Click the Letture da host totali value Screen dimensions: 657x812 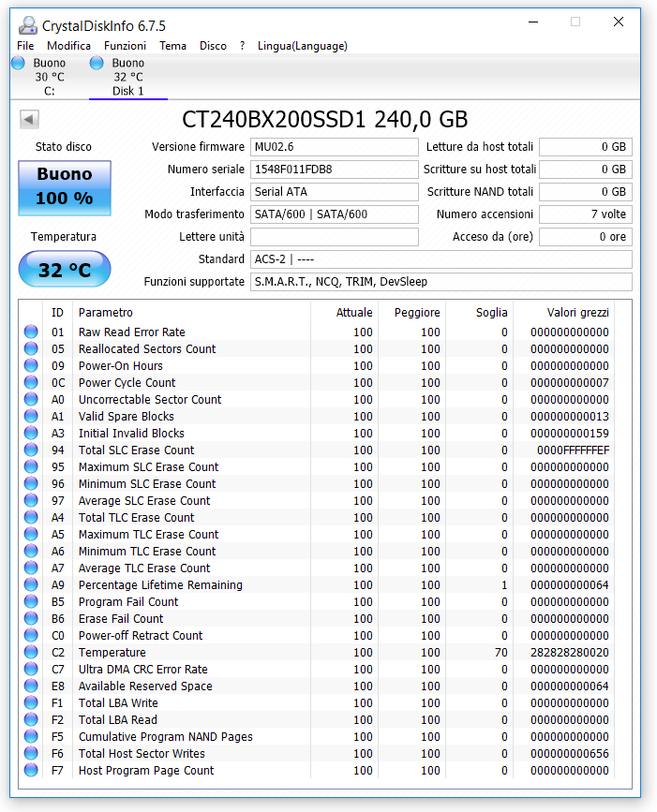click(586, 146)
